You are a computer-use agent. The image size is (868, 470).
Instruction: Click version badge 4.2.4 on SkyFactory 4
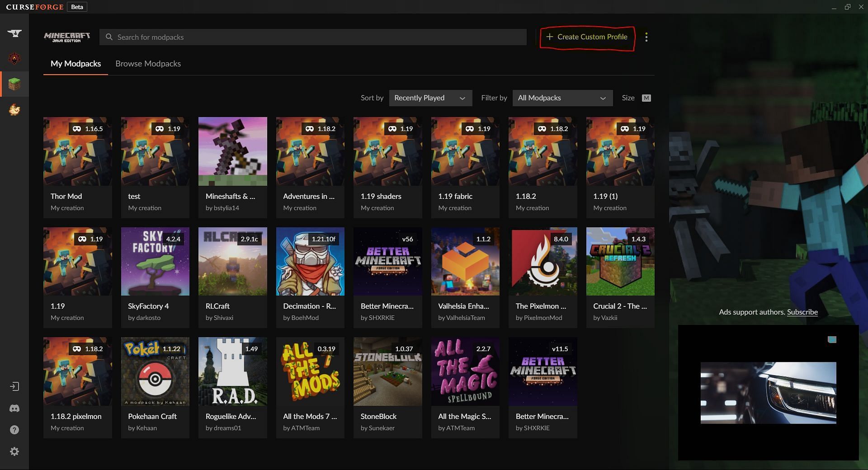point(173,239)
